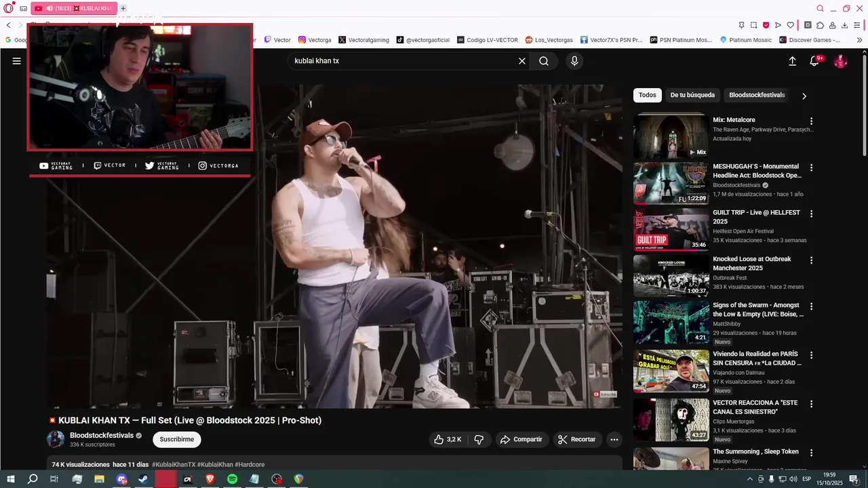Image resolution: width=868 pixels, height=488 pixels.
Task: Open Opera browser main menu logo
Action: coord(8,8)
